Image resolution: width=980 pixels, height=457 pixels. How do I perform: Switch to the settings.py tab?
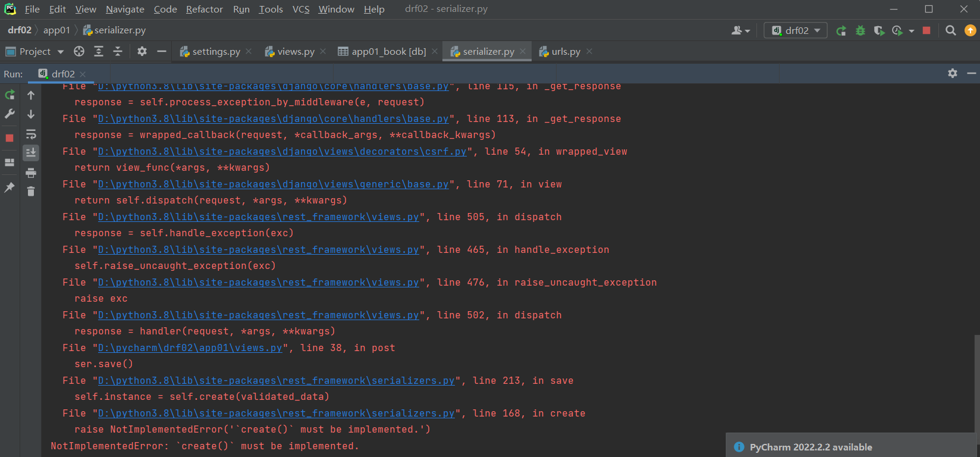pyautogui.click(x=216, y=52)
